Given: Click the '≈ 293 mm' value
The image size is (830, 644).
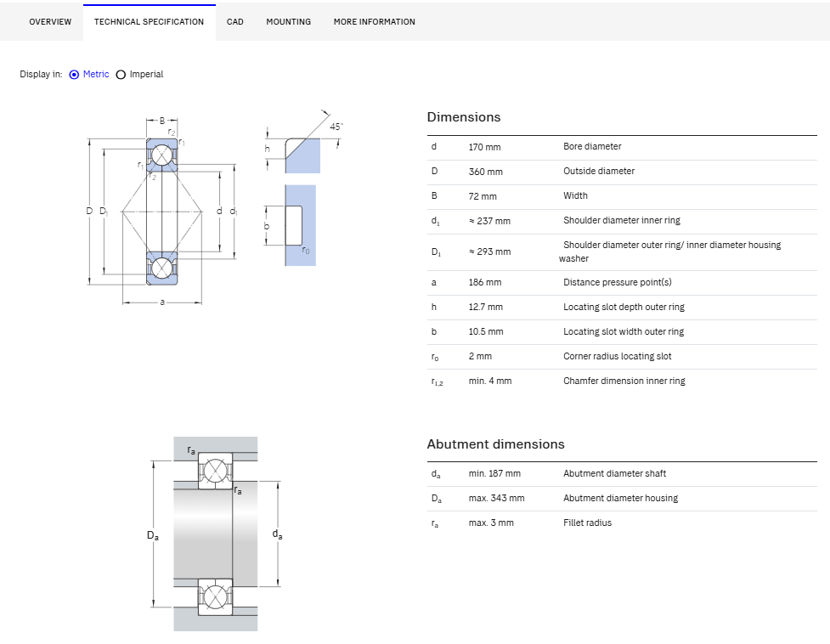Looking at the screenshot, I should click(489, 251).
